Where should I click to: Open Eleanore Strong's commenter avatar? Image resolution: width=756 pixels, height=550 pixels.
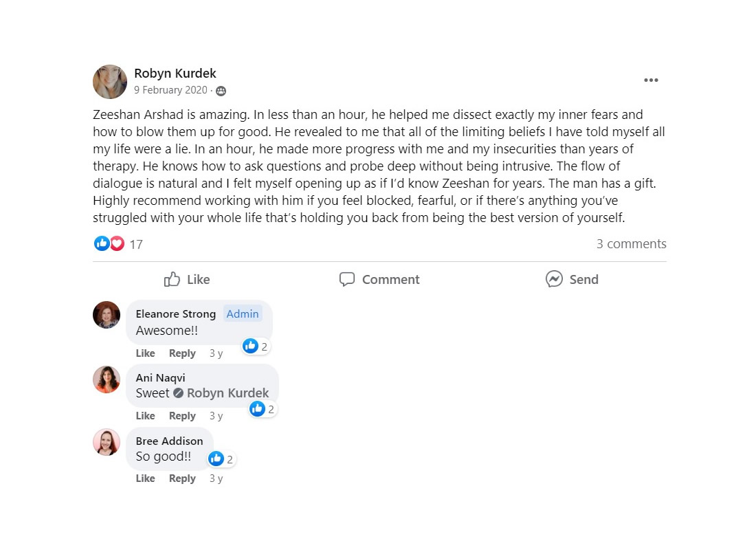click(x=107, y=315)
